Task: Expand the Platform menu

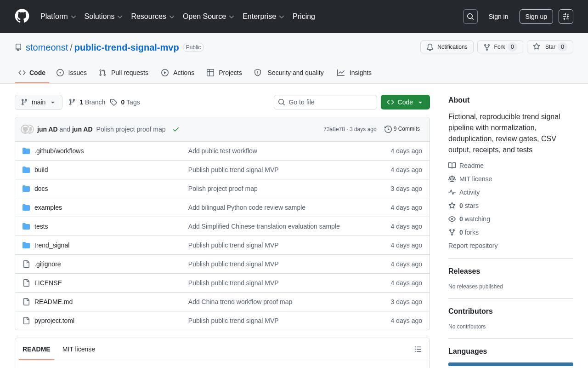Action: click(x=58, y=17)
